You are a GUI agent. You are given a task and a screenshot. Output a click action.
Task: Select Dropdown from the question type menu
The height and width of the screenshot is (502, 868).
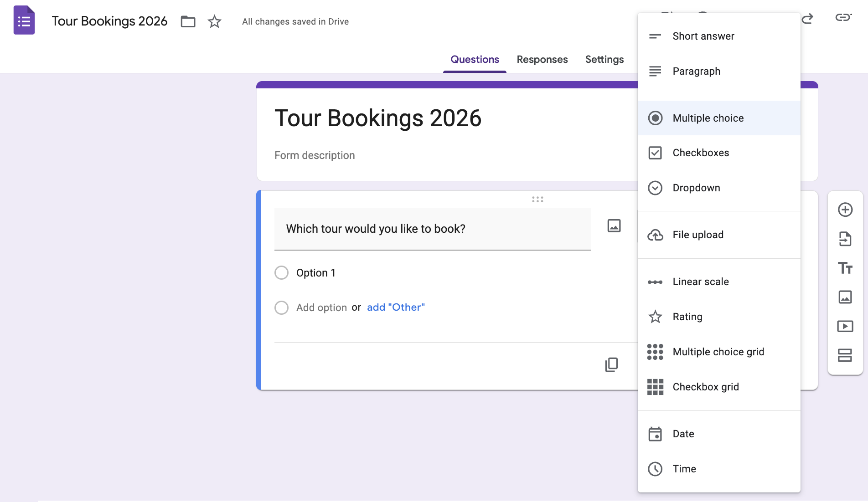pyautogui.click(x=696, y=188)
